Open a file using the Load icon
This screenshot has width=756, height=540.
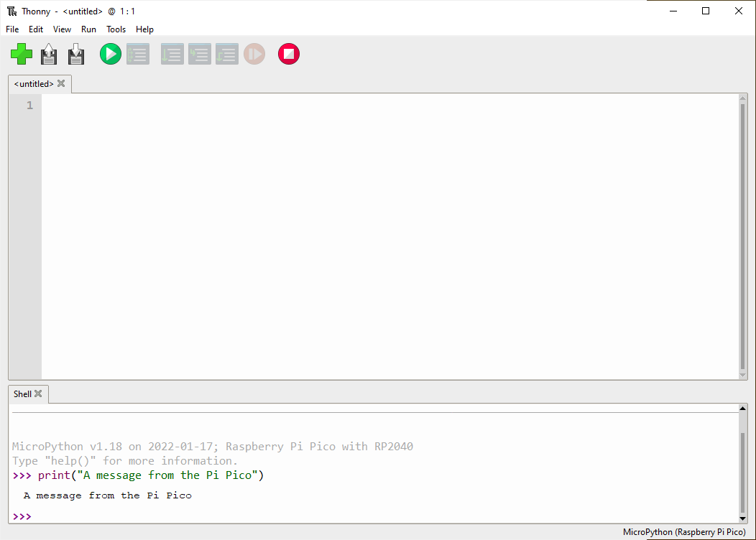[x=49, y=54]
